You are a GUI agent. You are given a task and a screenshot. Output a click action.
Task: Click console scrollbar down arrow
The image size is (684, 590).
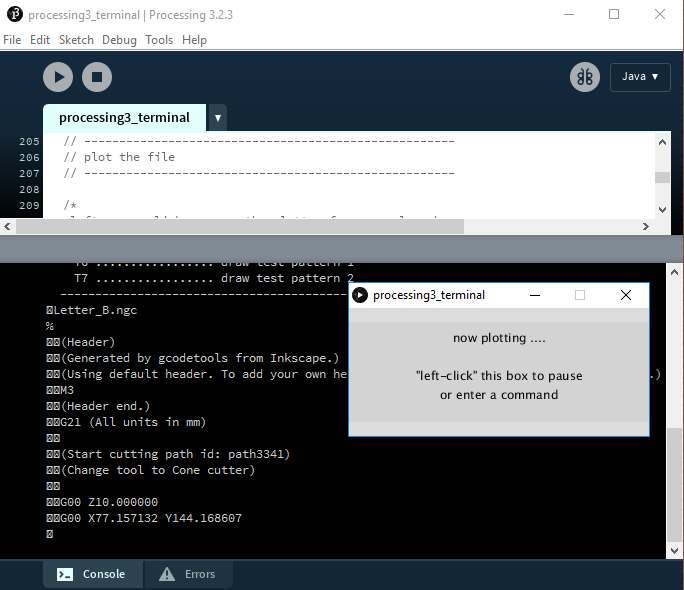pyautogui.click(x=674, y=550)
